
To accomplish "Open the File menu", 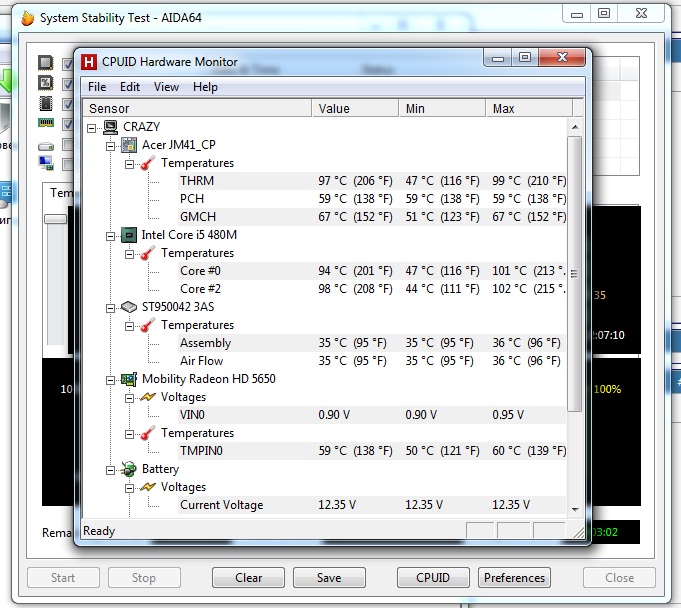I will pos(97,87).
